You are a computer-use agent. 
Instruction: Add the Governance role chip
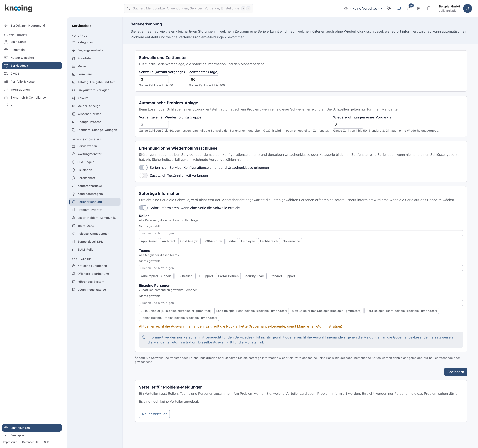click(x=291, y=241)
